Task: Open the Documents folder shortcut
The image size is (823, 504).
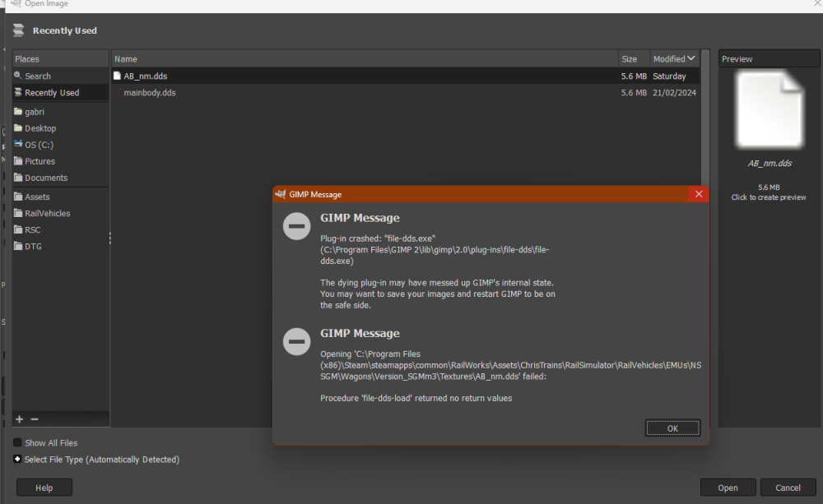Action: [x=45, y=178]
